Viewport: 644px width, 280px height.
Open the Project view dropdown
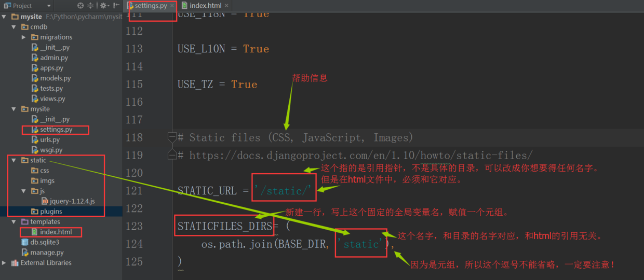coord(49,6)
